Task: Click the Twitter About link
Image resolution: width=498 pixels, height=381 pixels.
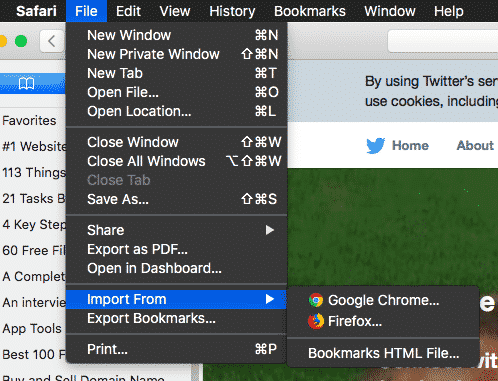Action: 475,146
